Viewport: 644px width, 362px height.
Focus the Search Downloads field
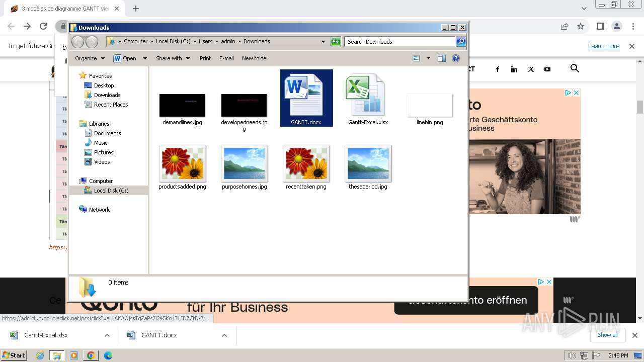400,42
